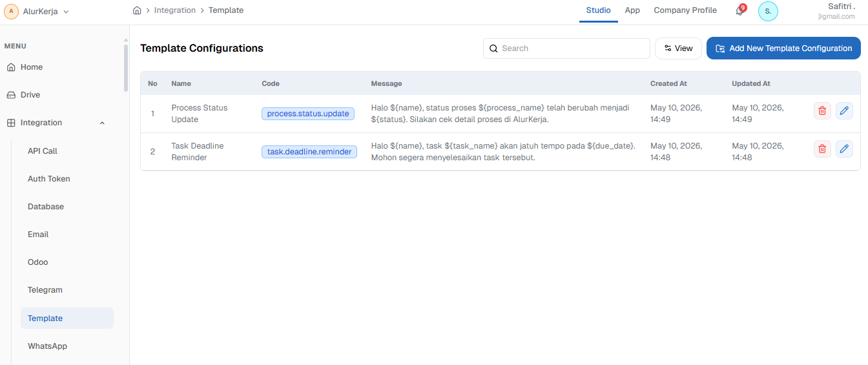Switch to the Studio tab
Viewport: 868px width, 365px height.
click(x=599, y=10)
